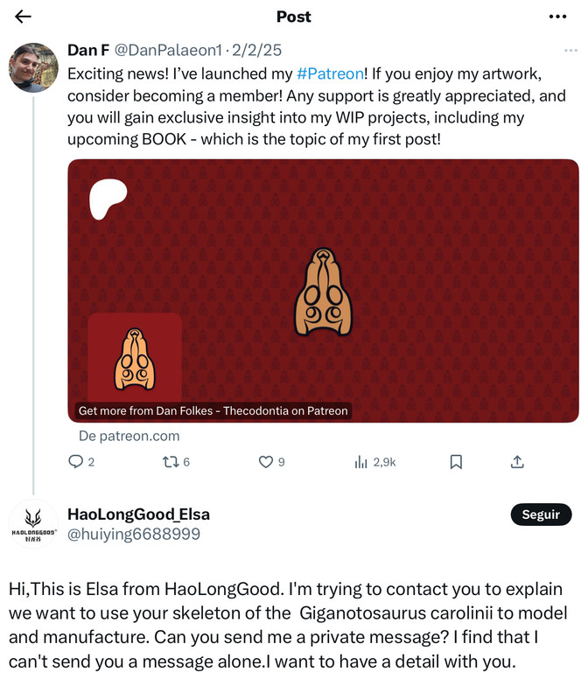Open the @huiying6688999 handle
The width and height of the screenshot is (588, 700).
coord(134,534)
